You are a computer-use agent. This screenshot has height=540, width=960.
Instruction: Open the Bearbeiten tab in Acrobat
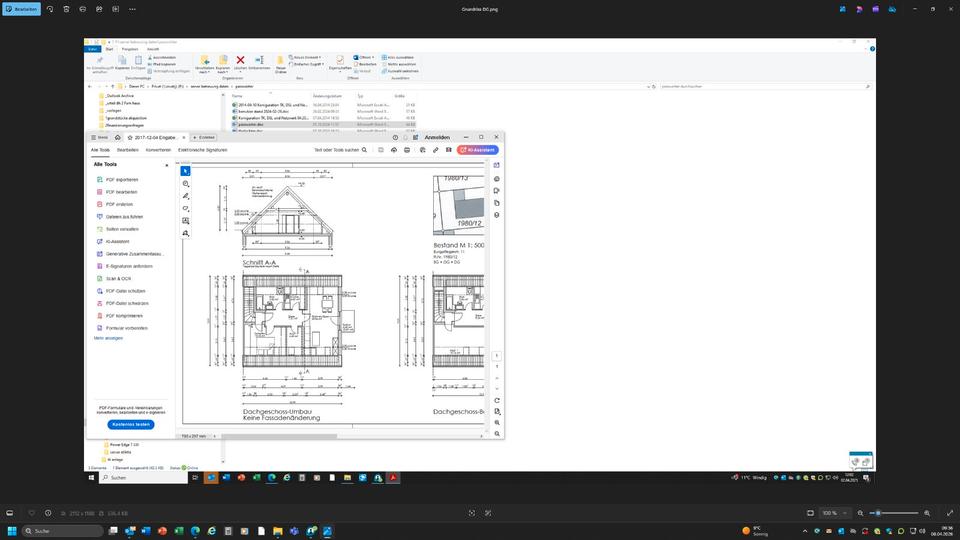(127, 150)
